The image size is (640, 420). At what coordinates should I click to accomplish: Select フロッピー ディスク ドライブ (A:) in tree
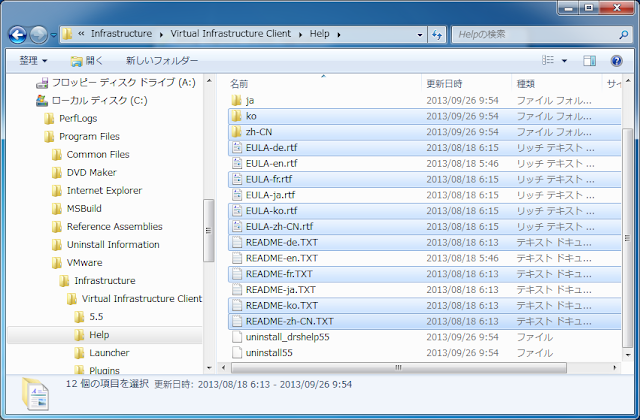click(116, 83)
